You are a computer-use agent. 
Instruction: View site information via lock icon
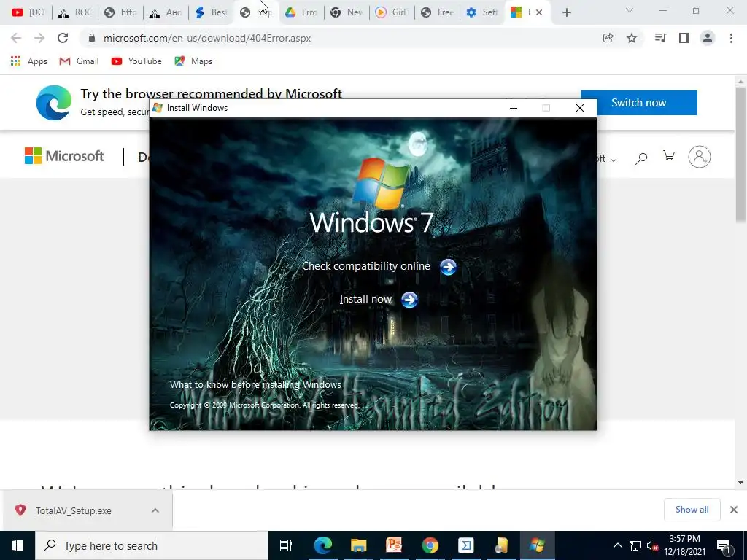[92, 38]
